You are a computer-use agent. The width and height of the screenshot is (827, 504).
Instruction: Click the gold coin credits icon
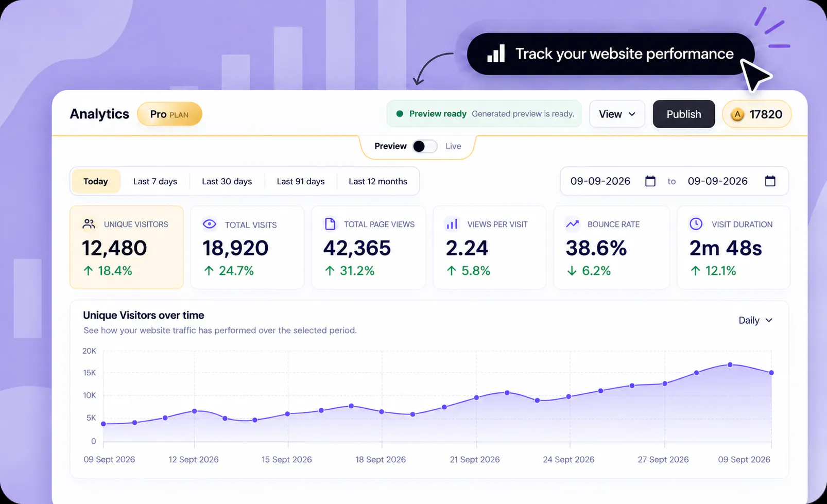point(737,114)
